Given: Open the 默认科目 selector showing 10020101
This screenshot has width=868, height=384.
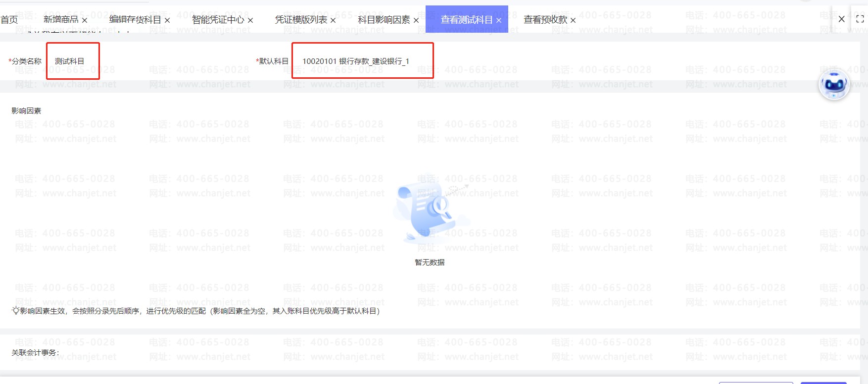Looking at the screenshot, I should (362, 61).
